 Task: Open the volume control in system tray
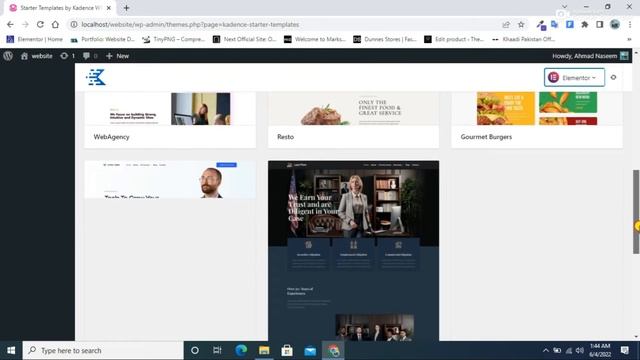tap(580, 350)
